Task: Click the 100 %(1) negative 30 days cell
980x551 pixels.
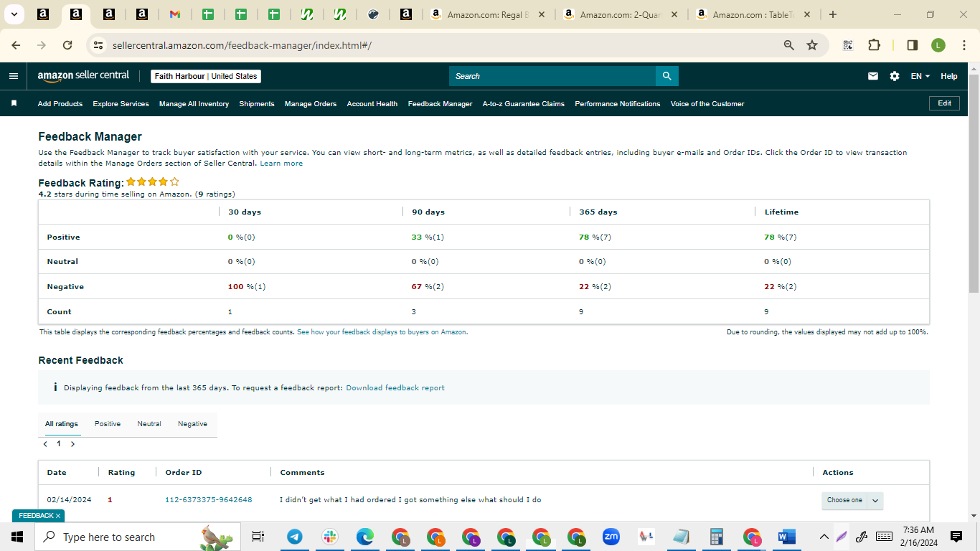Action: point(247,287)
